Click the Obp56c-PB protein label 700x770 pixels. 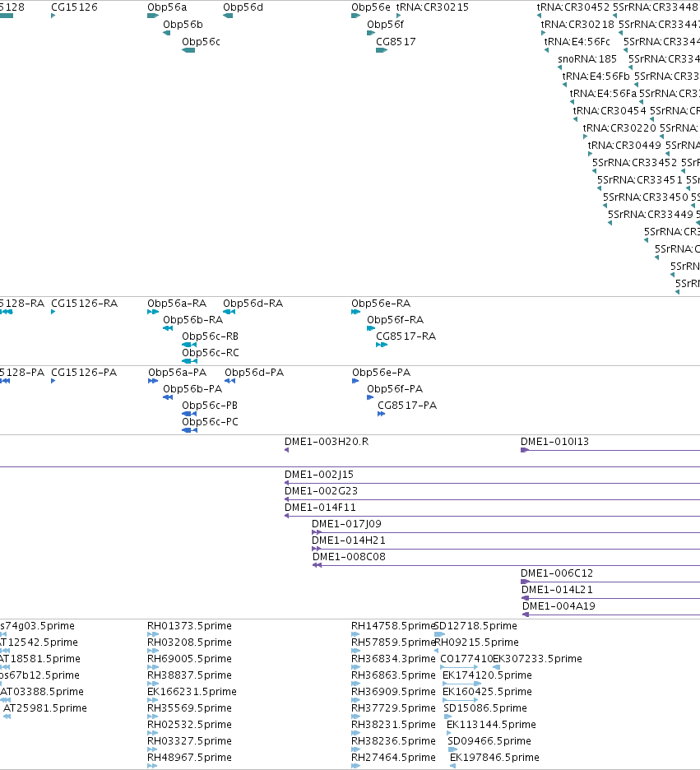[210, 406]
